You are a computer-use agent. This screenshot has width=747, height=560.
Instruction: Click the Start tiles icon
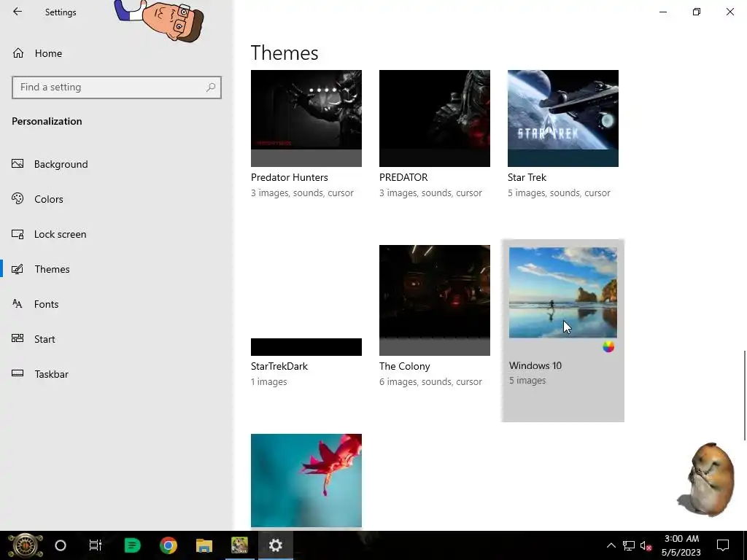[18, 338]
